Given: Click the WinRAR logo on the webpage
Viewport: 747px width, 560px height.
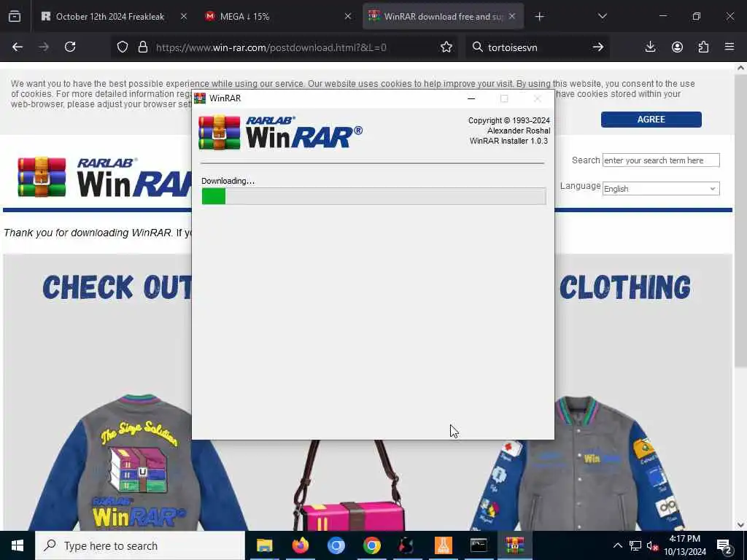Looking at the screenshot, I should (105, 177).
